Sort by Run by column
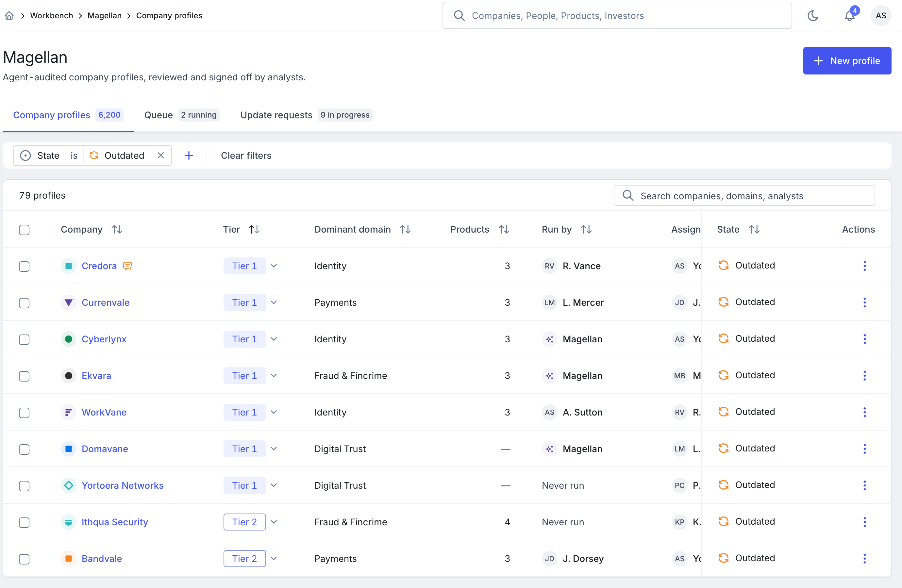The height and width of the screenshot is (588, 902). point(586,229)
